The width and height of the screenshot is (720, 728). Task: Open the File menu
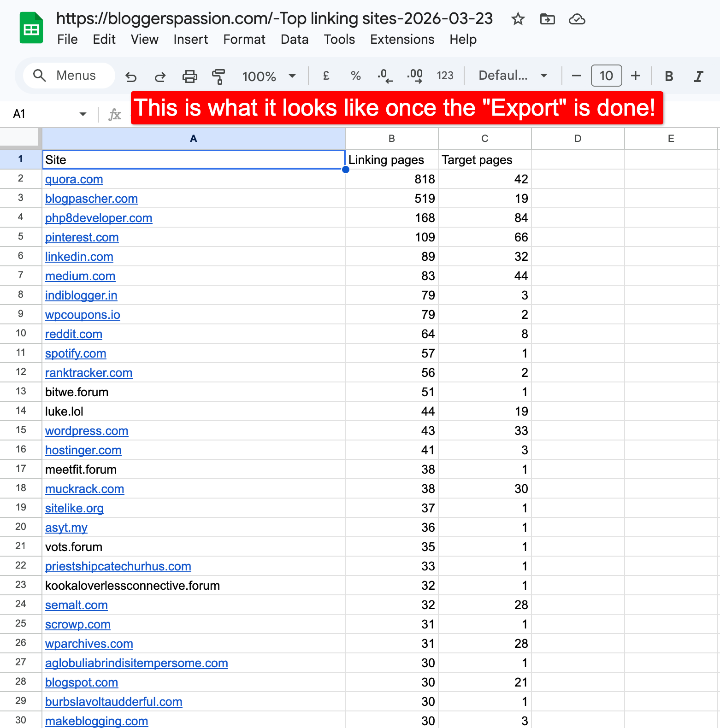67,40
